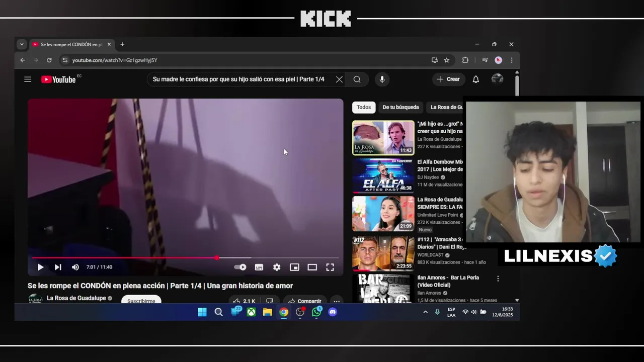Select the La Rosa de Gu chip
The image size is (644, 362).
click(x=446, y=107)
